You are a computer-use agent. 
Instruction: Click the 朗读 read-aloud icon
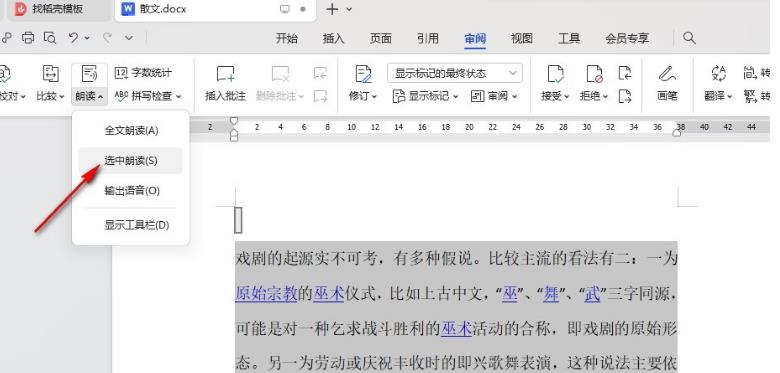tap(89, 74)
